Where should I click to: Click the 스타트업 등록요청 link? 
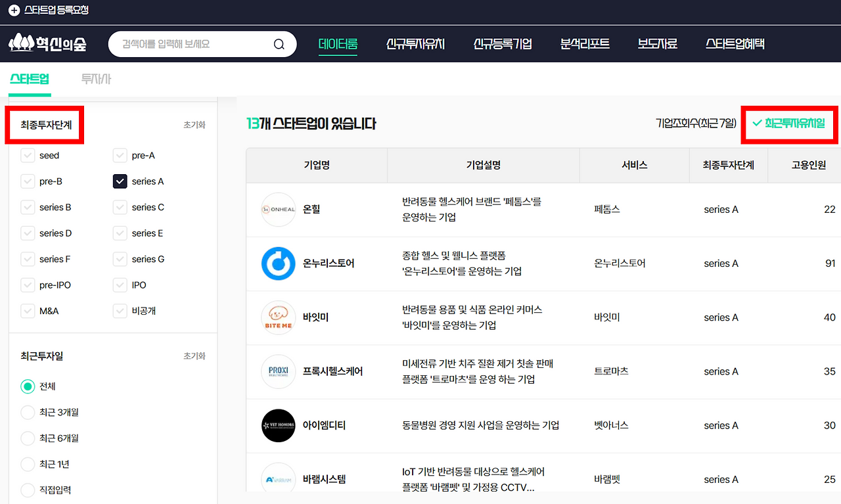[57, 11]
